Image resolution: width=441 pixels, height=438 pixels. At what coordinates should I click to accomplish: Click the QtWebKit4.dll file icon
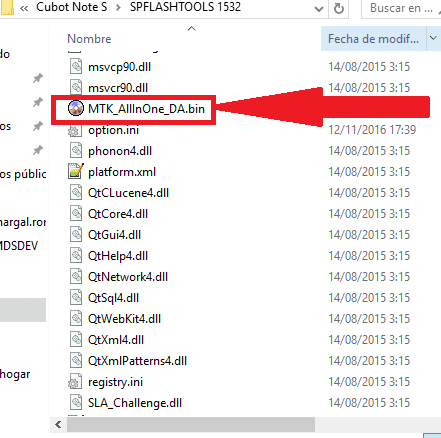(76, 318)
